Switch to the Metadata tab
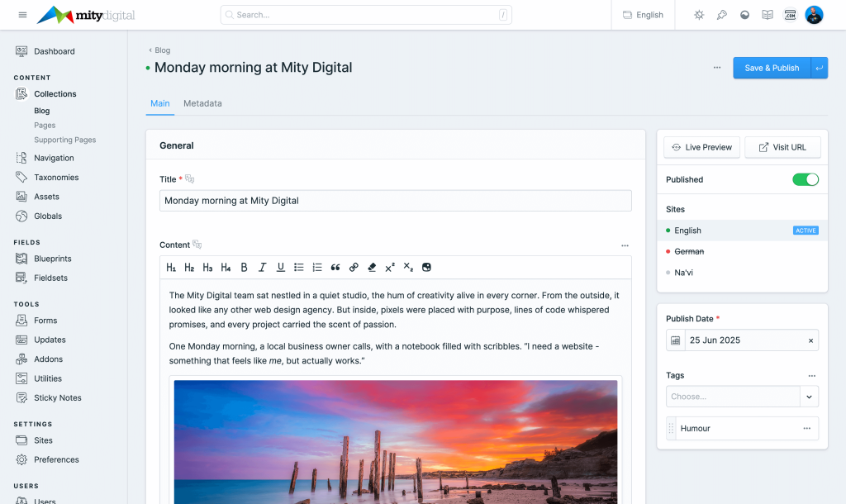The image size is (846, 504). [x=202, y=103]
